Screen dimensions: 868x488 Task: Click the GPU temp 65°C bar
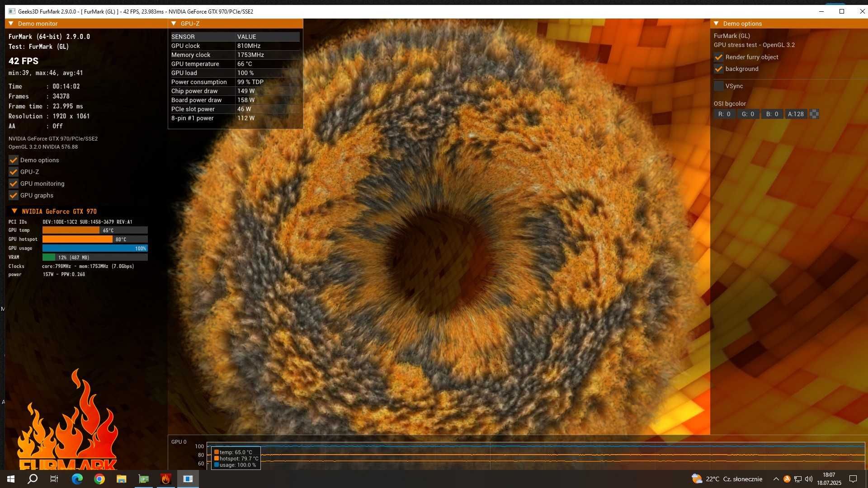(x=95, y=230)
